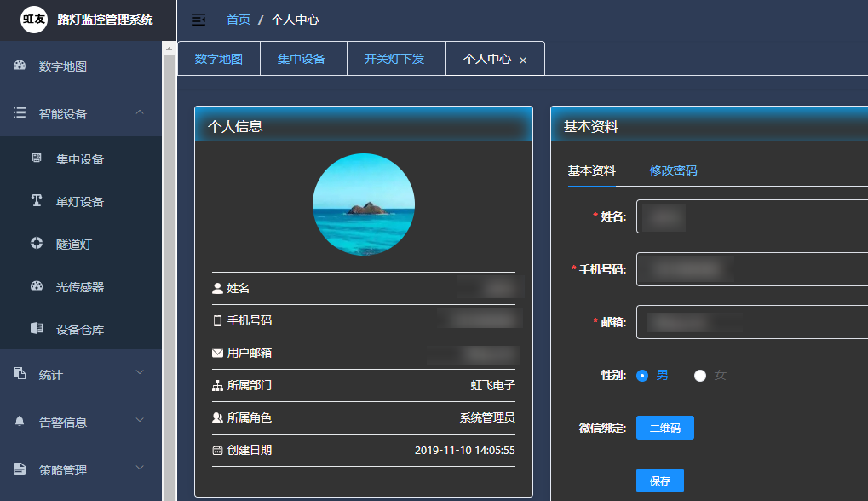Image resolution: width=868 pixels, height=501 pixels.
Task: Select the 单灯设备 icon in sidebar
Action: click(x=37, y=201)
